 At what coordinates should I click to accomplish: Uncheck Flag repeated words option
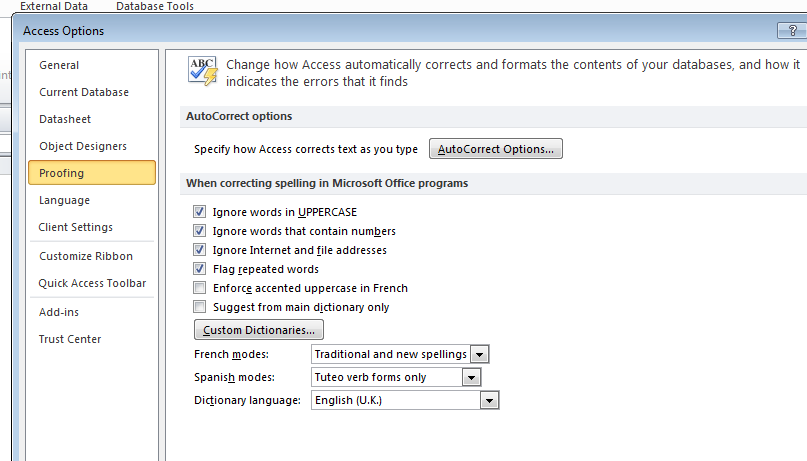(x=199, y=269)
